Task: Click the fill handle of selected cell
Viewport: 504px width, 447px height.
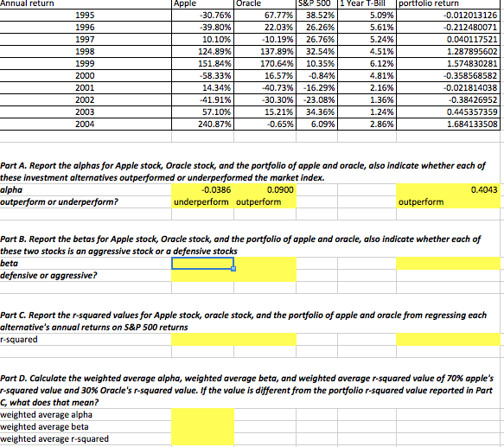Action: [x=233, y=269]
